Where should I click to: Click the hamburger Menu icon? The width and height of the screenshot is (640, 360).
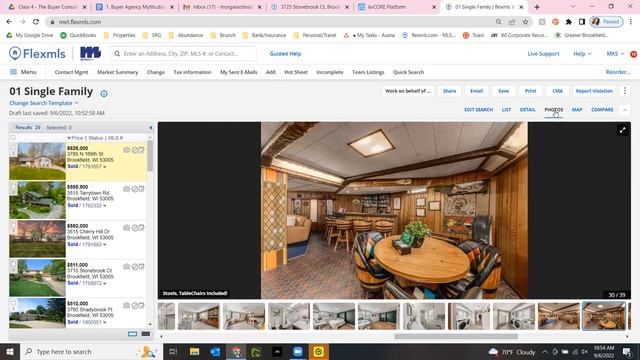(x=13, y=72)
